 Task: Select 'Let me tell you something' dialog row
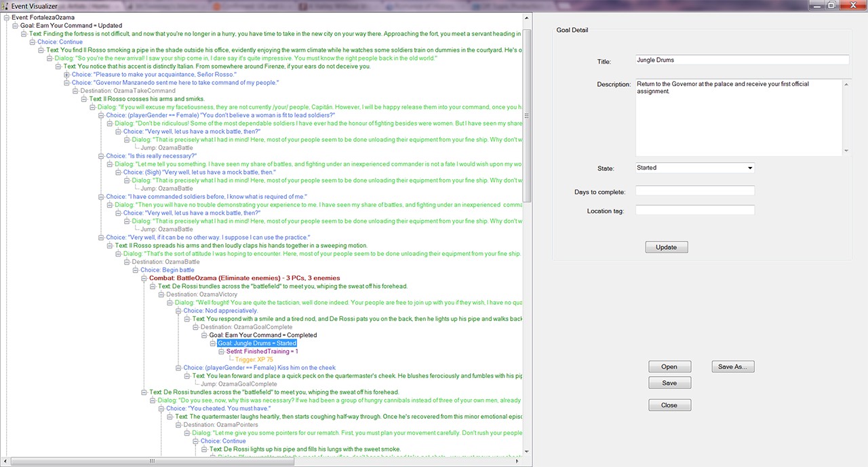click(x=319, y=164)
